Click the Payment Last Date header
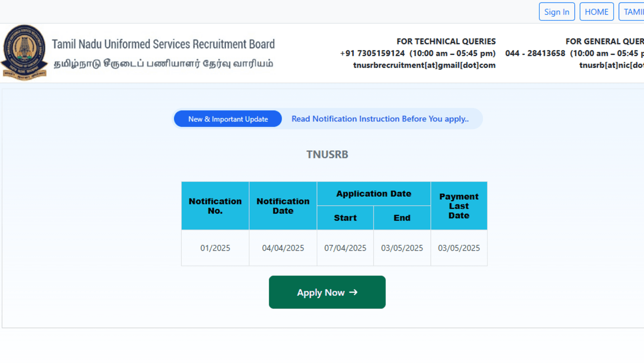This screenshot has height=363, width=644. tap(459, 206)
